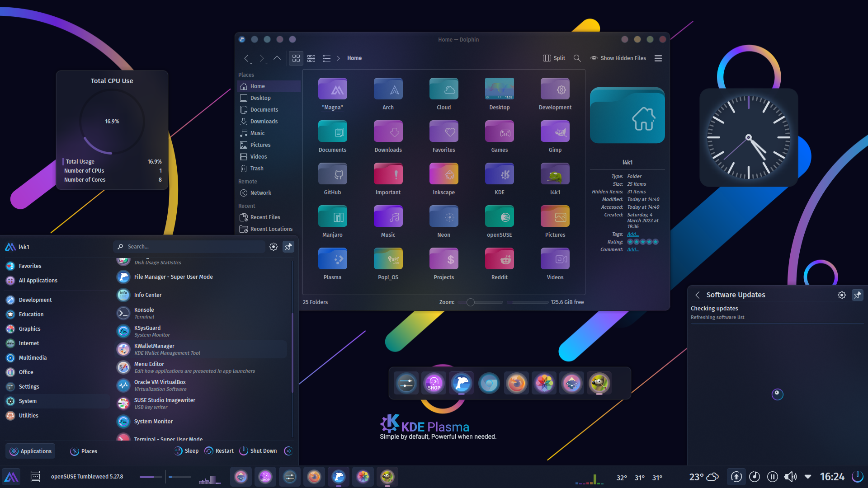
Task: Launch Firefox from the floating dock
Action: [516, 383]
